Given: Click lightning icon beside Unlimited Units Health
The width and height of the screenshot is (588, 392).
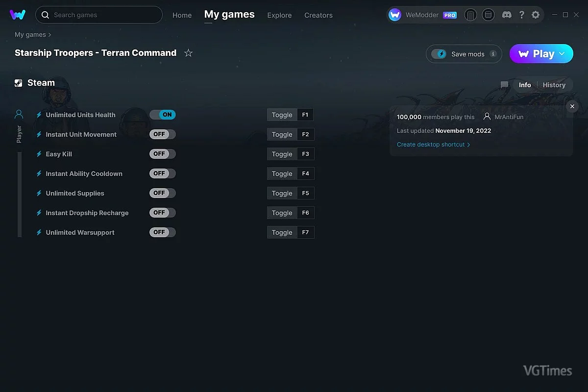Looking at the screenshot, I should (x=39, y=115).
